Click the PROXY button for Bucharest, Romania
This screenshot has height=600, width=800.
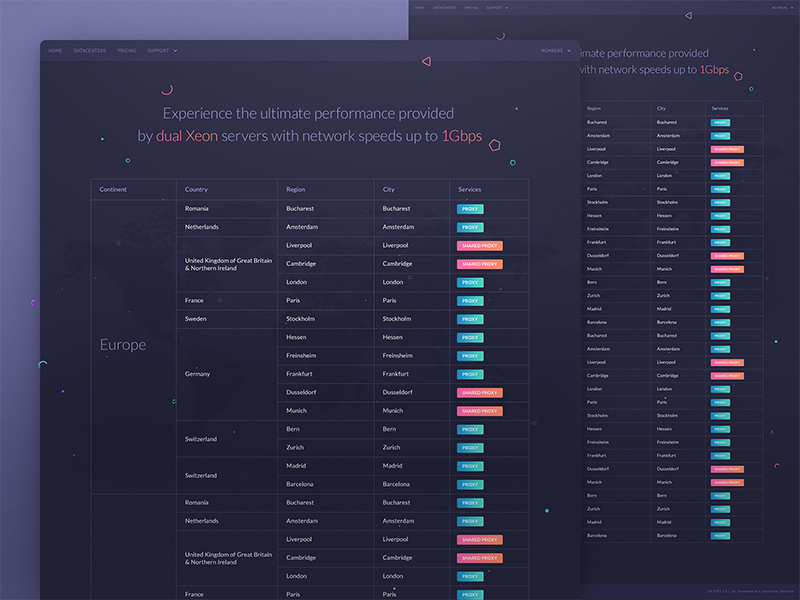(x=470, y=209)
